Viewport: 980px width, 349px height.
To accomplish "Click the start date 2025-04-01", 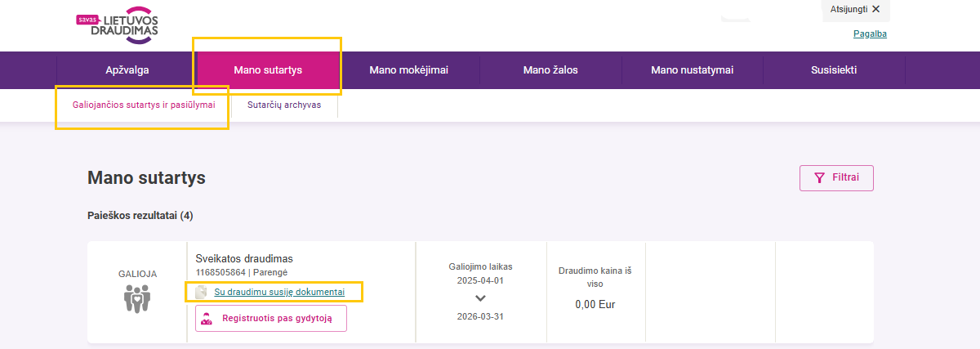I will coord(480,280).
